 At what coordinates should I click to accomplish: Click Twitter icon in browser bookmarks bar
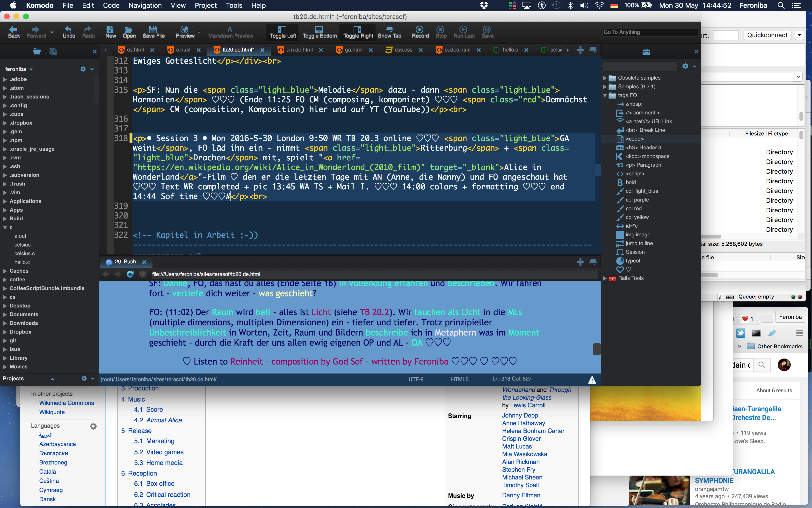tap(740, 333)
